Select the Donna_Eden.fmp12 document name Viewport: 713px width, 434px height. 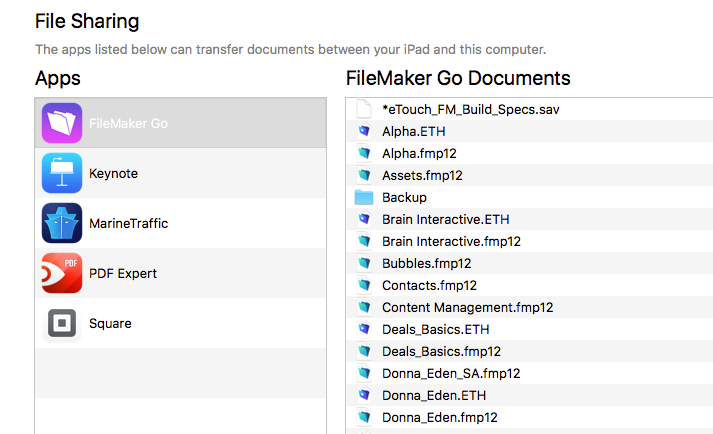(440, 417)
